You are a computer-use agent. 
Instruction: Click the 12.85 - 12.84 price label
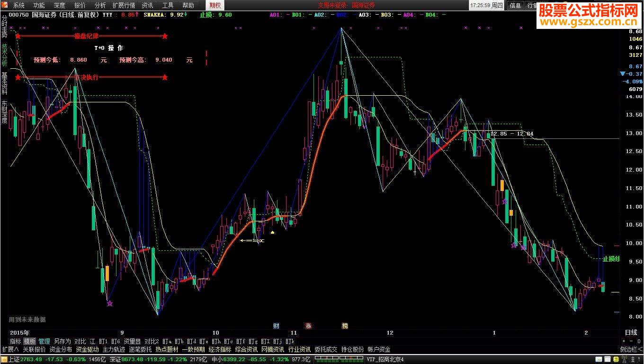click(512, 134)
